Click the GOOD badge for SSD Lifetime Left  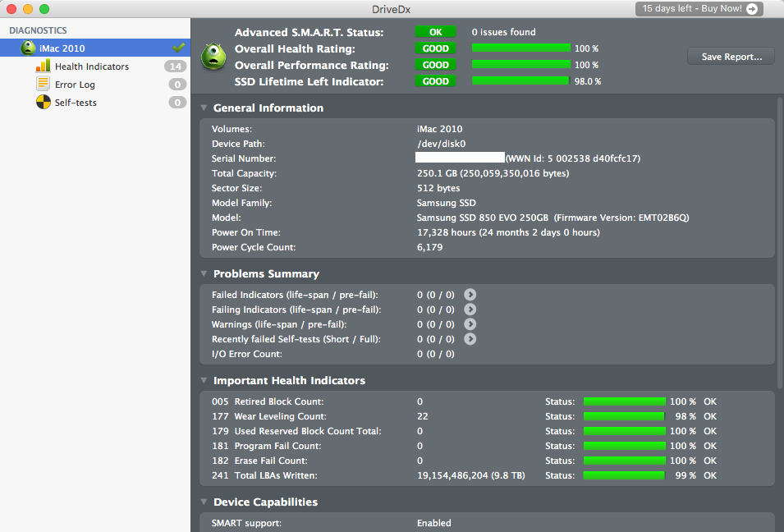coord(435,81)
